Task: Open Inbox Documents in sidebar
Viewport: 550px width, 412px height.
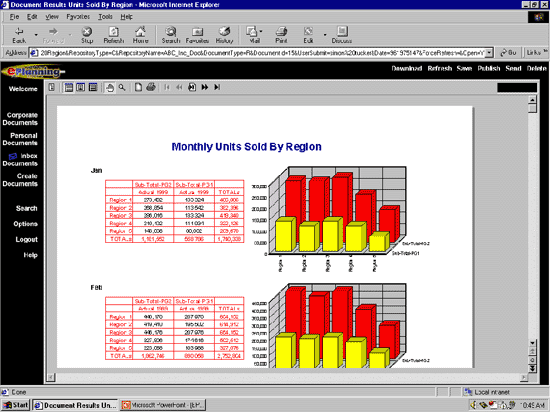Action: 20,160
